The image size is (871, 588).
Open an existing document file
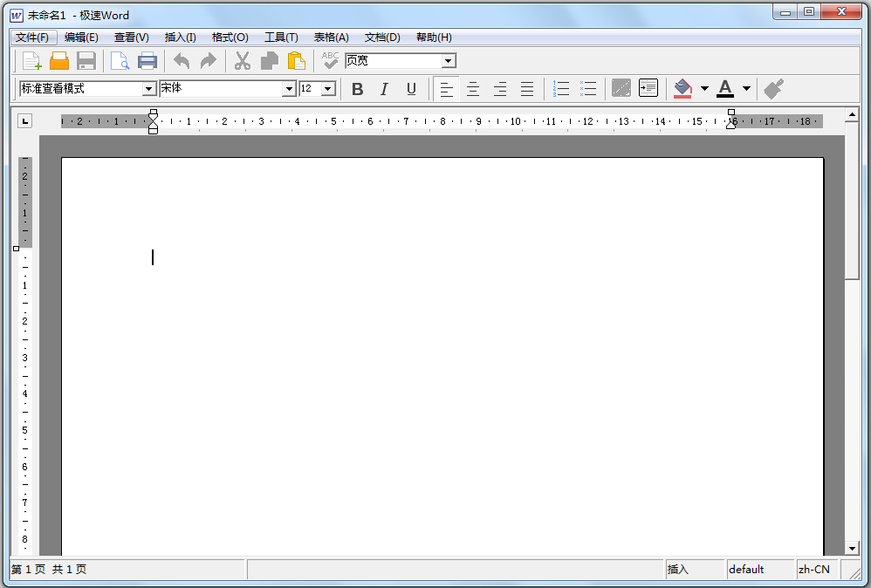[x=59, y=60]
